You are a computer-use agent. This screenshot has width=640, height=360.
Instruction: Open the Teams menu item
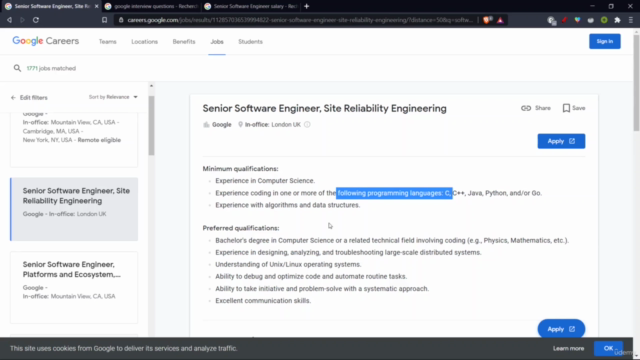[x=108, y=42]
